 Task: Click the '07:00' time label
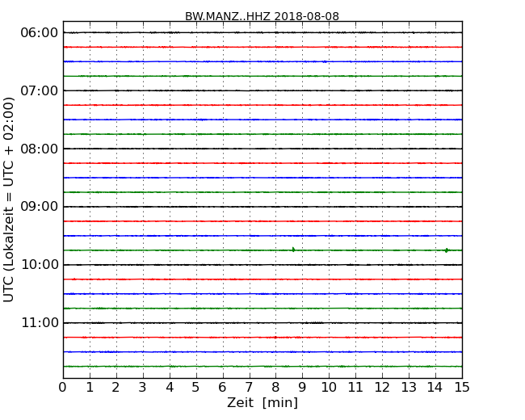(40, 90)
